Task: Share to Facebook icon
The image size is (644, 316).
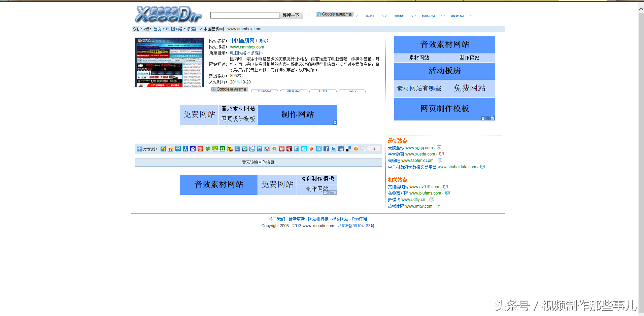Action: click(x=326, y=149)
